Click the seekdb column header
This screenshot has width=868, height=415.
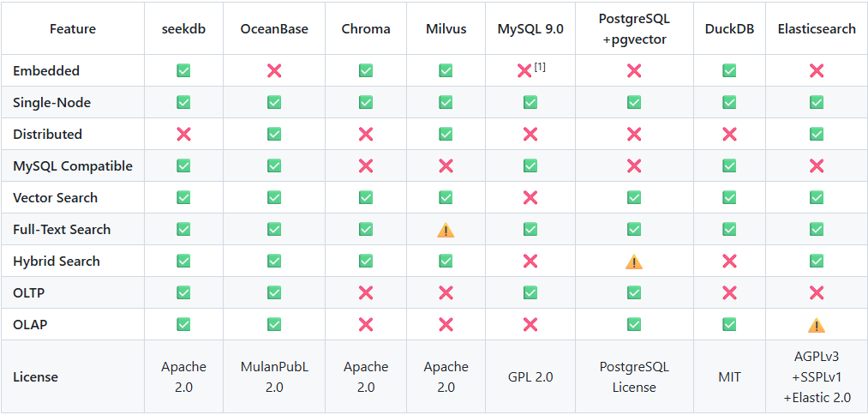[x=183, y=29]
